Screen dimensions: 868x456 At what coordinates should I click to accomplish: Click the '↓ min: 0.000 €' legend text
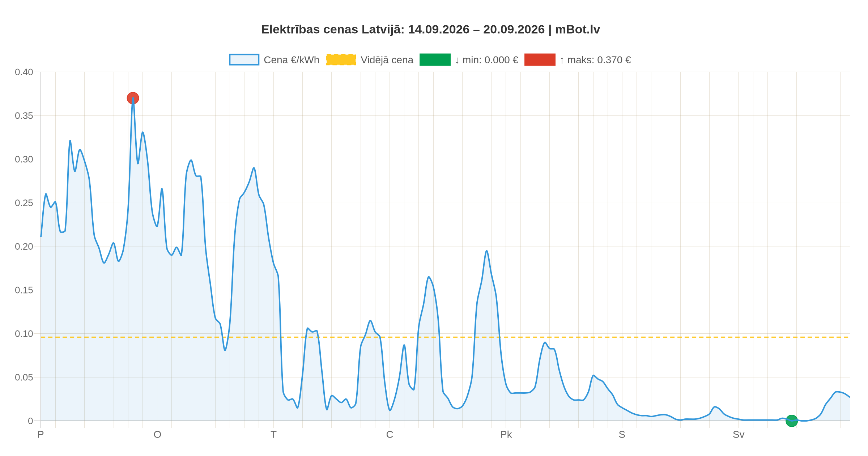pyautogui.click(x=486, y=60)
